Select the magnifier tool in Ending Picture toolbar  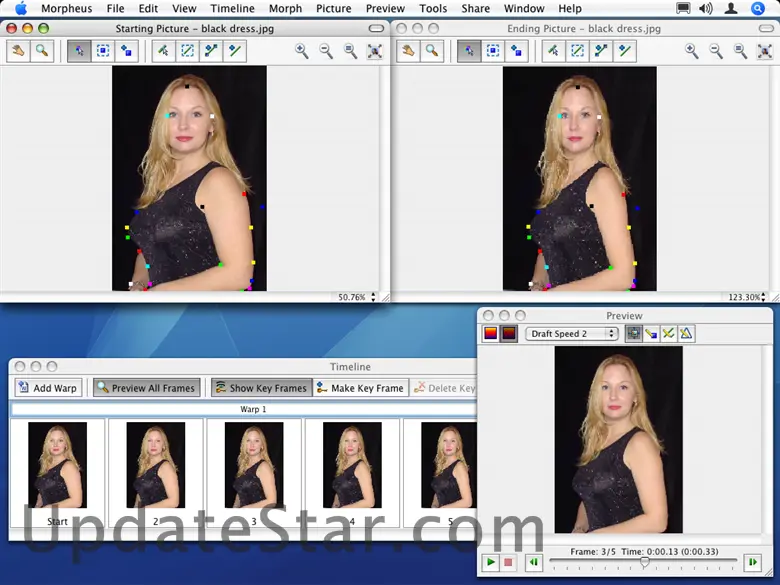pyautogui.click(x=432, y=51)
